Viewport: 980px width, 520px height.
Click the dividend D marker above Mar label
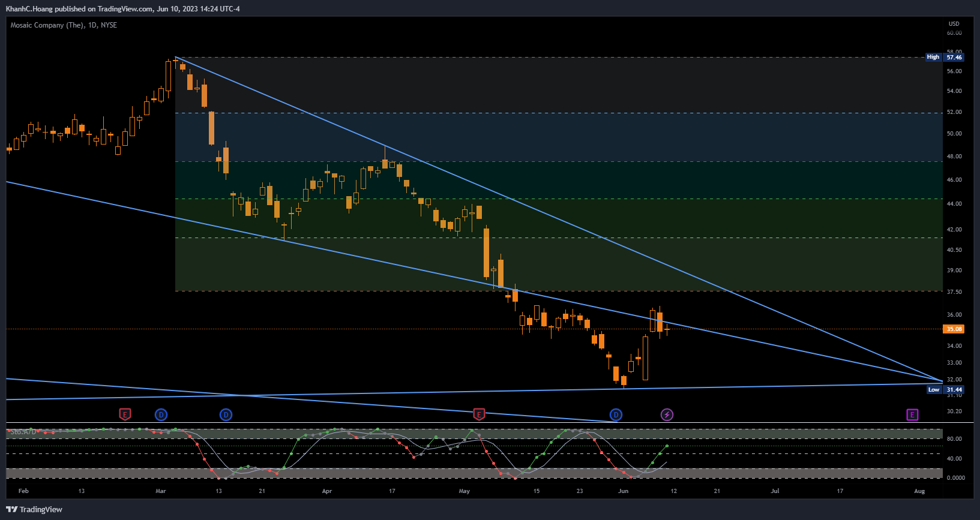(x=161, y=414)
